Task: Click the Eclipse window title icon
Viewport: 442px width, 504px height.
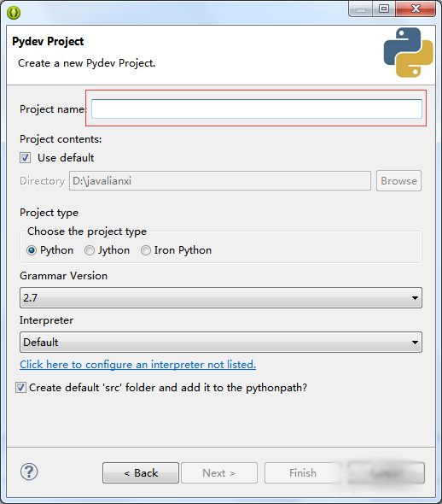Action: [14, 13]
